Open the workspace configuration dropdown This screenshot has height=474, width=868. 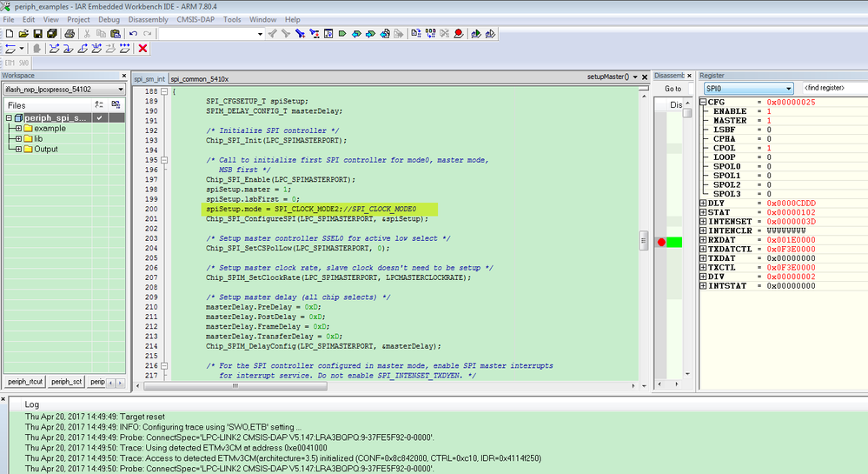(x=120, y=90)
